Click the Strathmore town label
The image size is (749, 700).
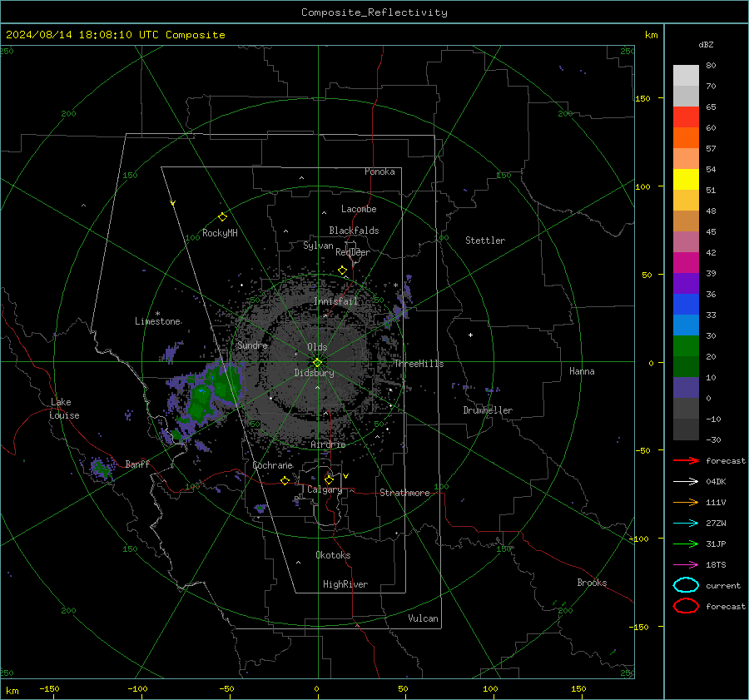pos(404,493)
